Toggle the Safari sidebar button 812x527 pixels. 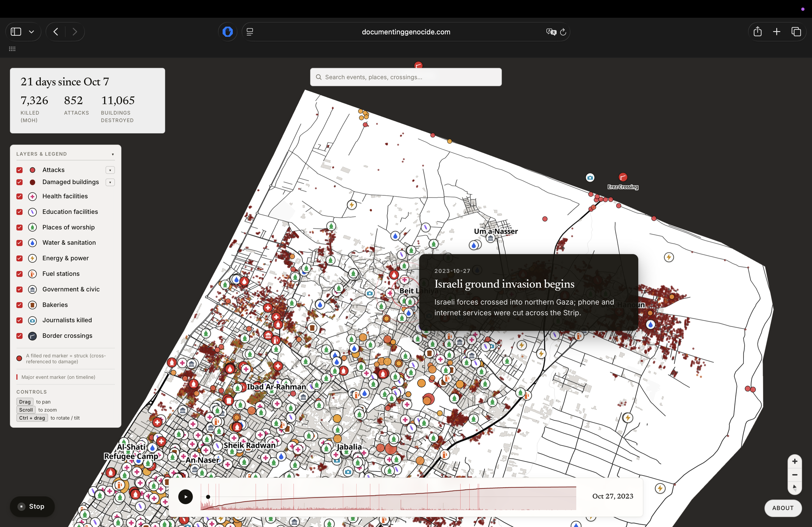[16, 32]
